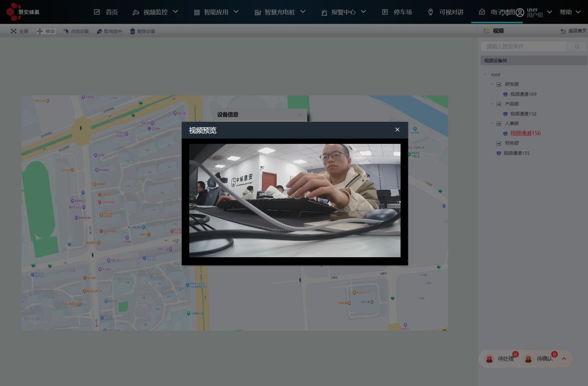Viewport: 588px width, 386px height.
Task: Toggle the 财务部 checkbox
Action: coord(499,143)
